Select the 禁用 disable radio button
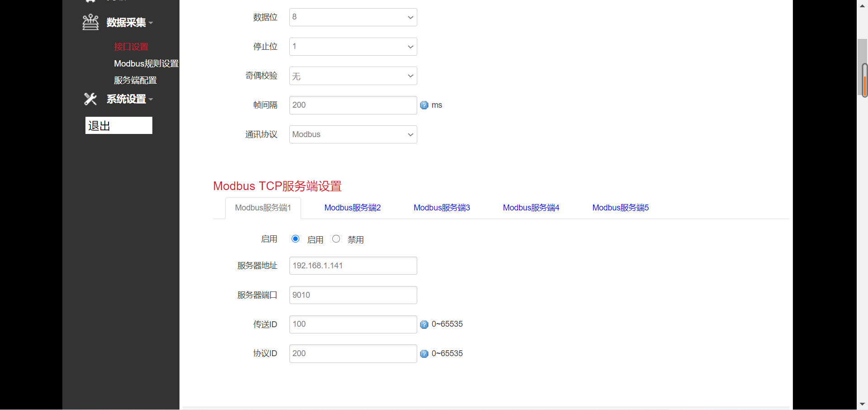This screenshot has width=868, height=410. (336, 239)
